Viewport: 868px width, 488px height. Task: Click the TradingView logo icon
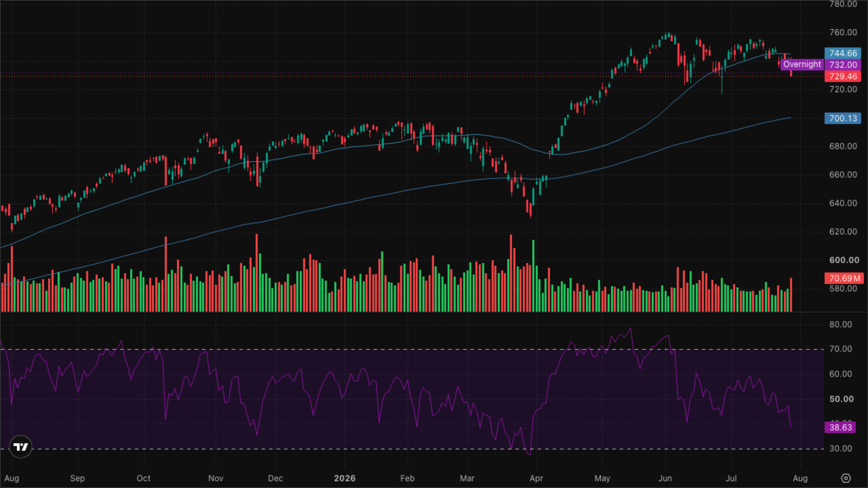tap(21, 447)
